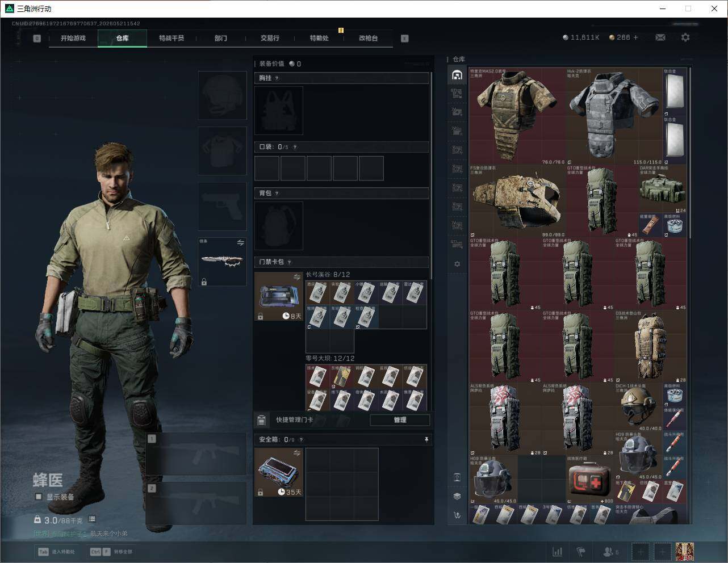Select primary weapon slot 1
Image resolution: width=728 pixels, height=563 pixels.
pyautogui.click(x=196, y=455)
